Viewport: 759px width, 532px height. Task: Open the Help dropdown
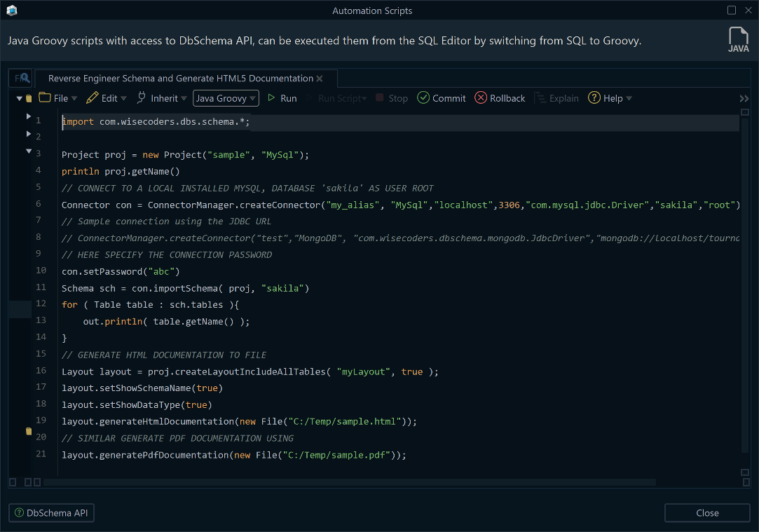tap(609, 98)
